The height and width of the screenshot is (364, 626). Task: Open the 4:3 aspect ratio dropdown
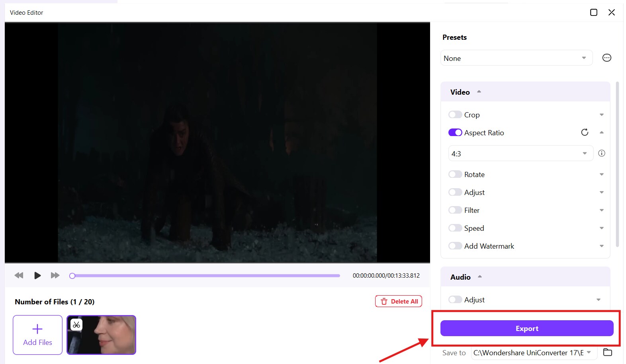click(x=521, y=154)
